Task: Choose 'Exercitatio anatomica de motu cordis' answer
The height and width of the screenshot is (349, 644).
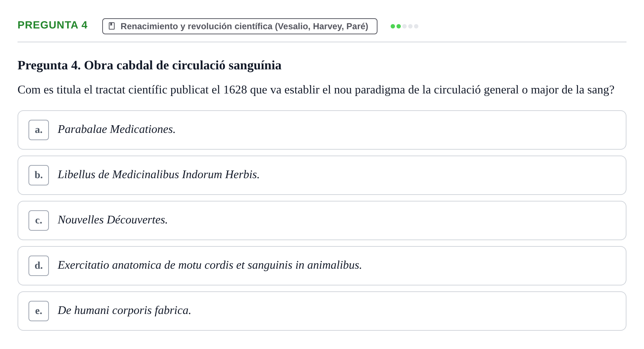Action: coord(322,266)
